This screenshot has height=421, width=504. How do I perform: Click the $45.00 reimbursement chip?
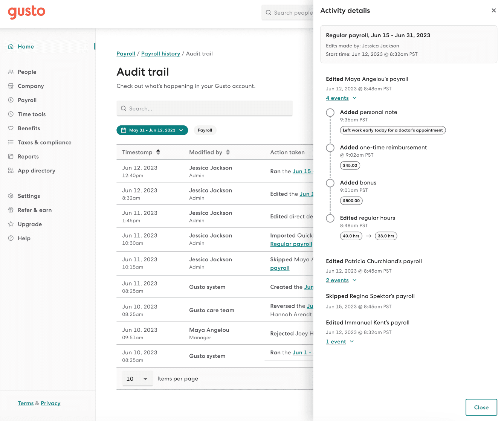[x=350, y=165]
